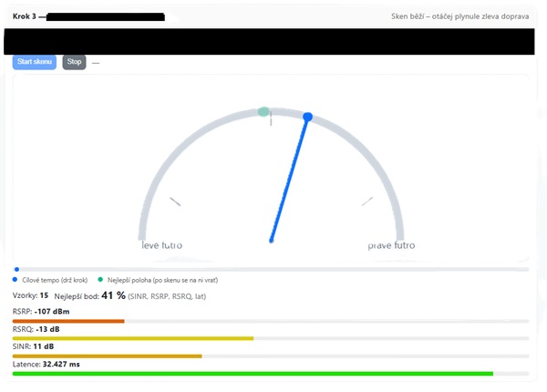Click the green best-position marker on the arc
This screenshot has width=547, height=392.
[263, 111]
